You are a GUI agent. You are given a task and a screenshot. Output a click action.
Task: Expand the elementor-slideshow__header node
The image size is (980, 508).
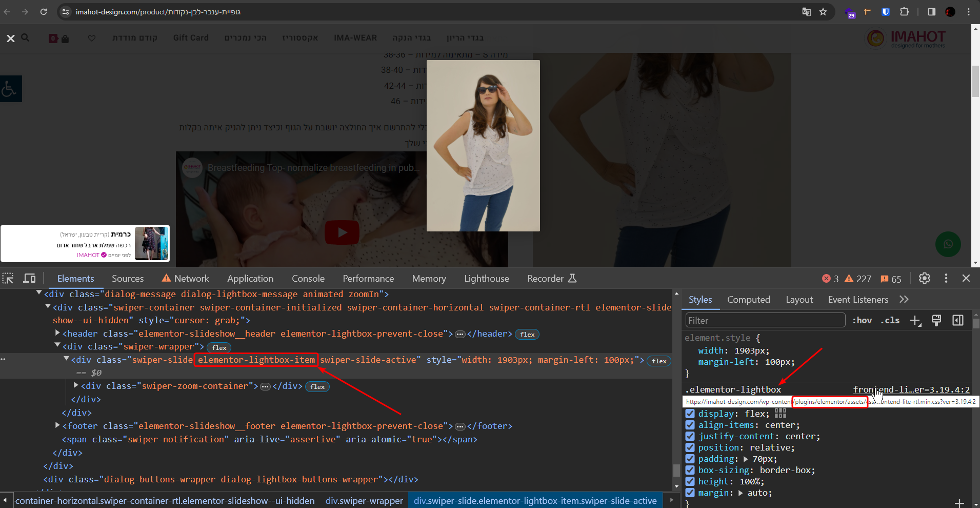tap(57, 333)
